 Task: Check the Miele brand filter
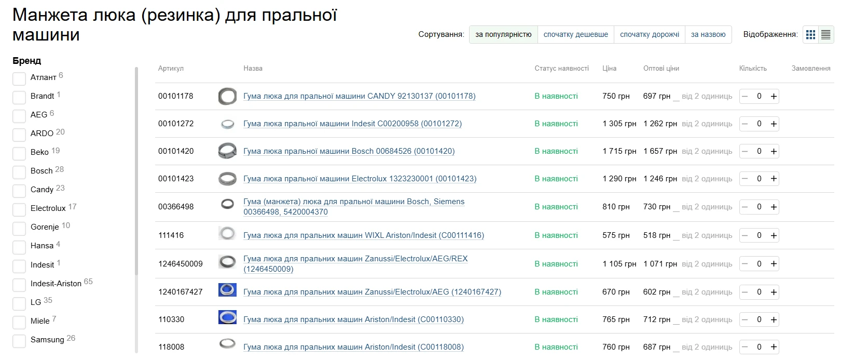[19, 322]
